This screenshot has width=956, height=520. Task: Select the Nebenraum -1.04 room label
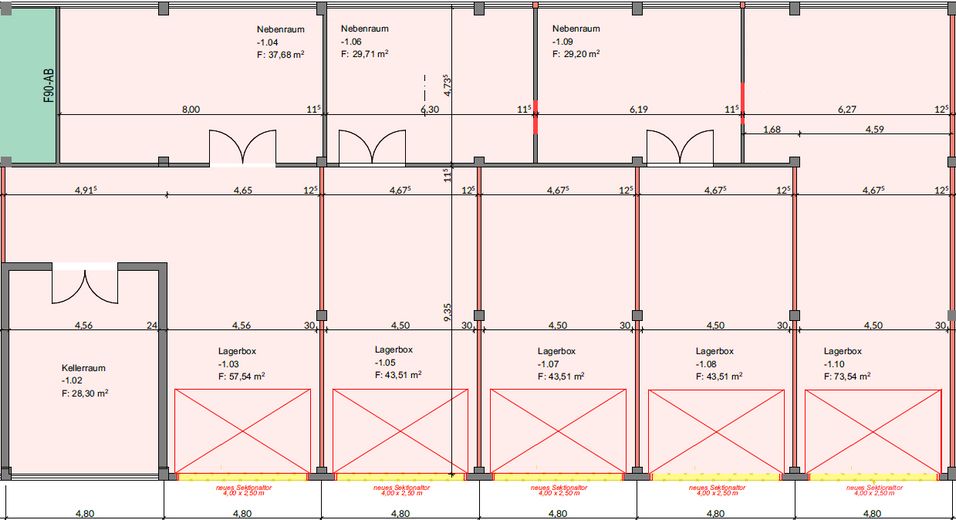pos(280,41)
